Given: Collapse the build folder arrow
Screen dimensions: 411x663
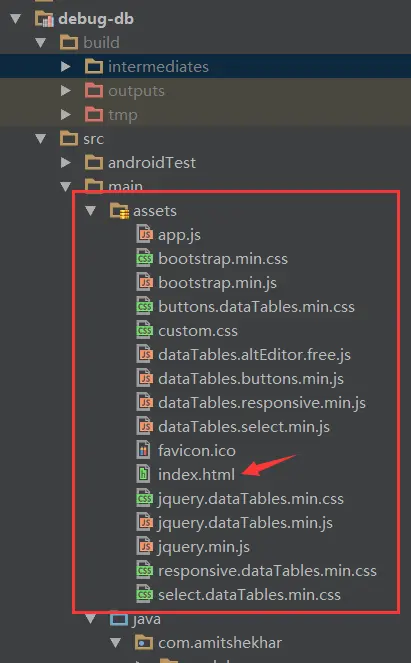Looking at the screenshot, I should coord(41,42).
